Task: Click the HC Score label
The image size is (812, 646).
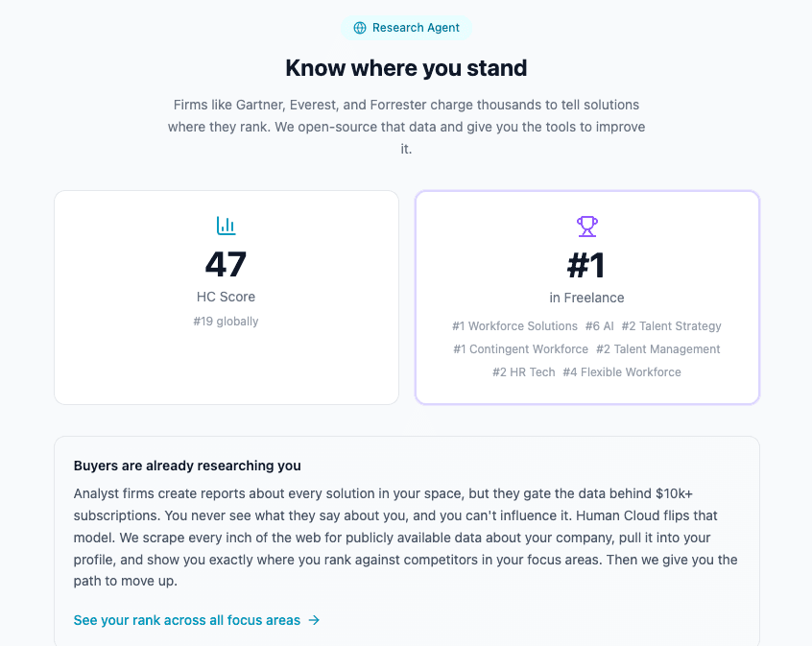Action: click(226, 297)
